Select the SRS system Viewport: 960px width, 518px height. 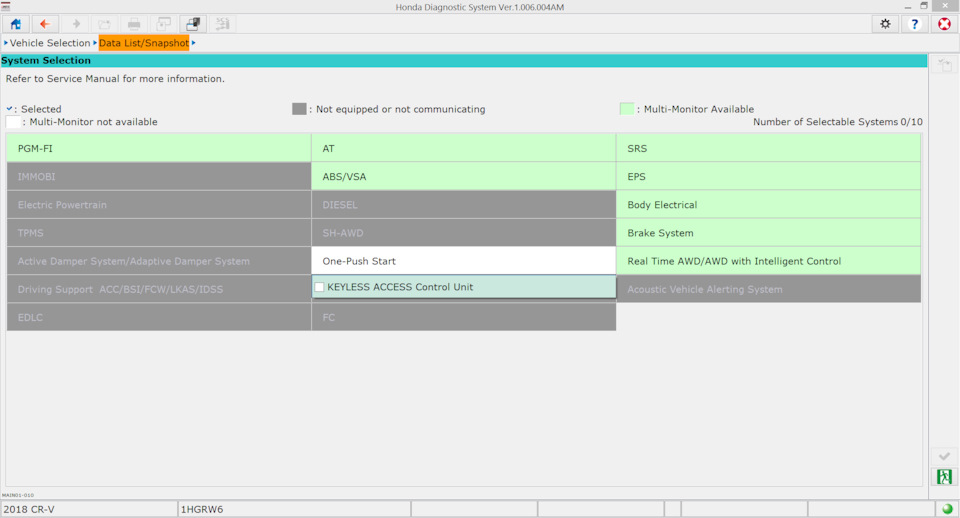[x=768, y=148]
